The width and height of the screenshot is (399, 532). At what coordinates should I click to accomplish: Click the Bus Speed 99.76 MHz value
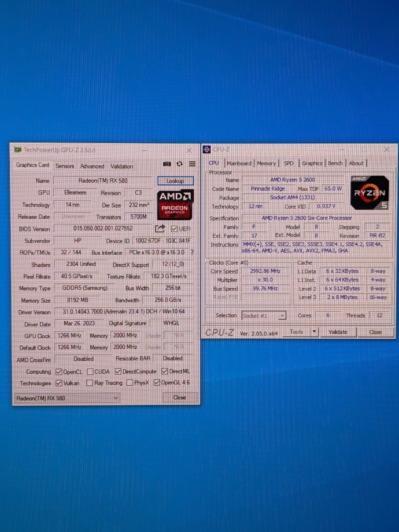266,289
